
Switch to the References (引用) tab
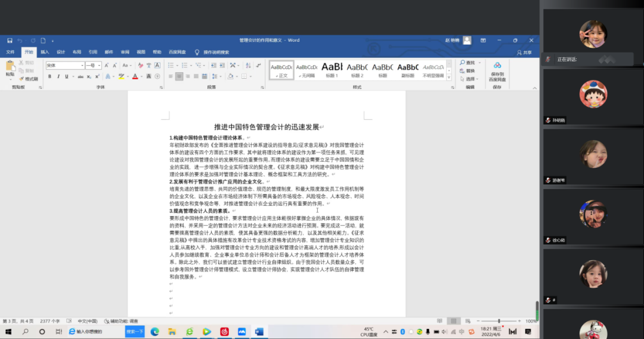coord(93,52)
